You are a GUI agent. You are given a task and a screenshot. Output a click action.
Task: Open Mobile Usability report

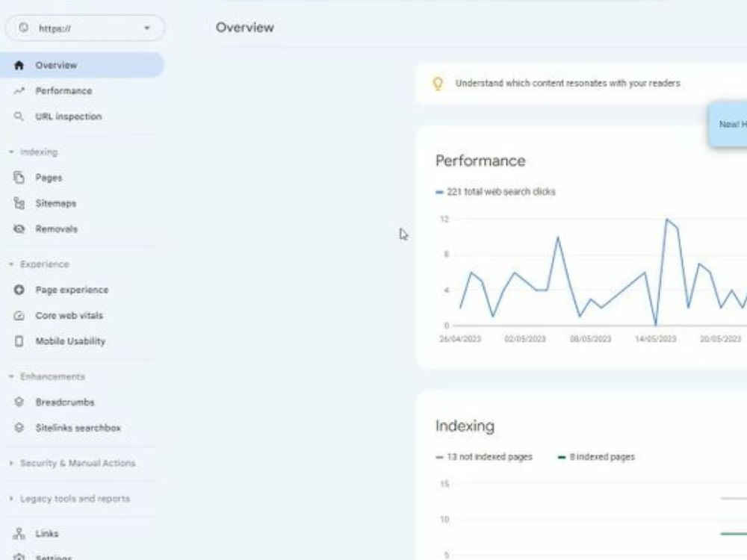pos(82,341)
